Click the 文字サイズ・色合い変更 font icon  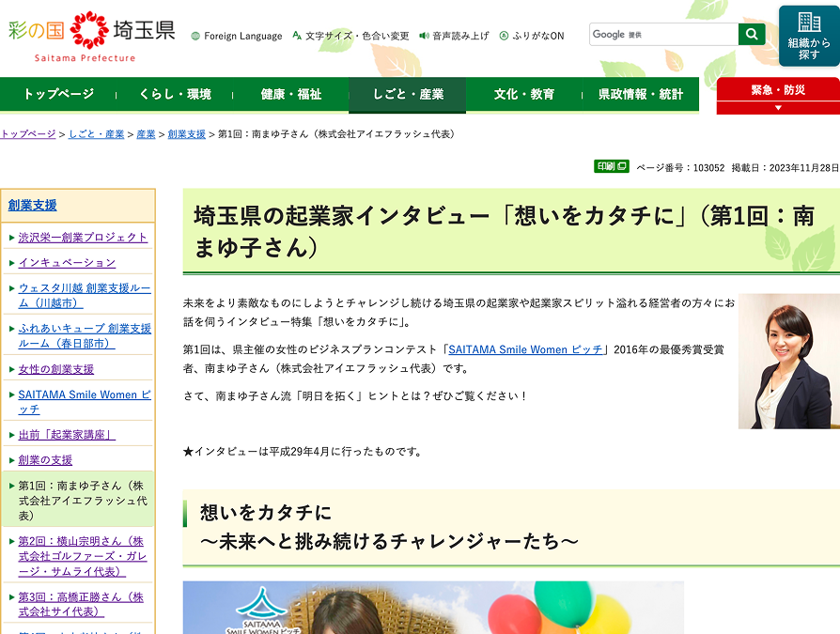[297, 36]
